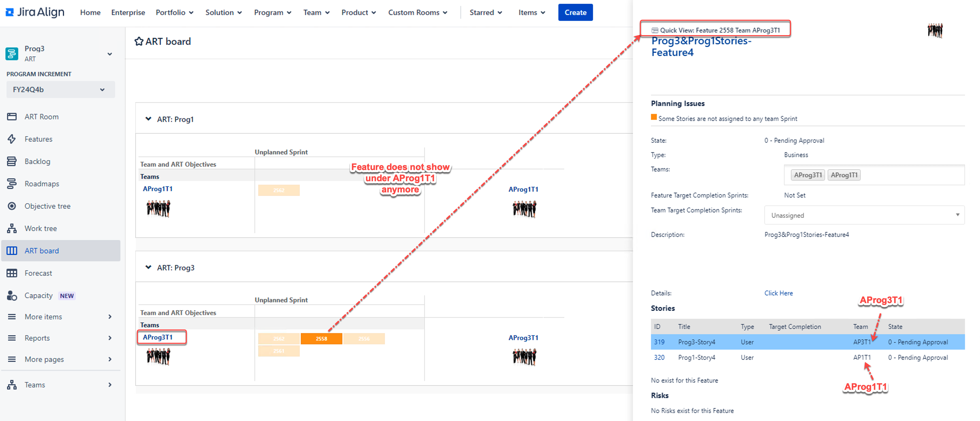Click the Work tree hierarchy icon

tap(12, 229)
